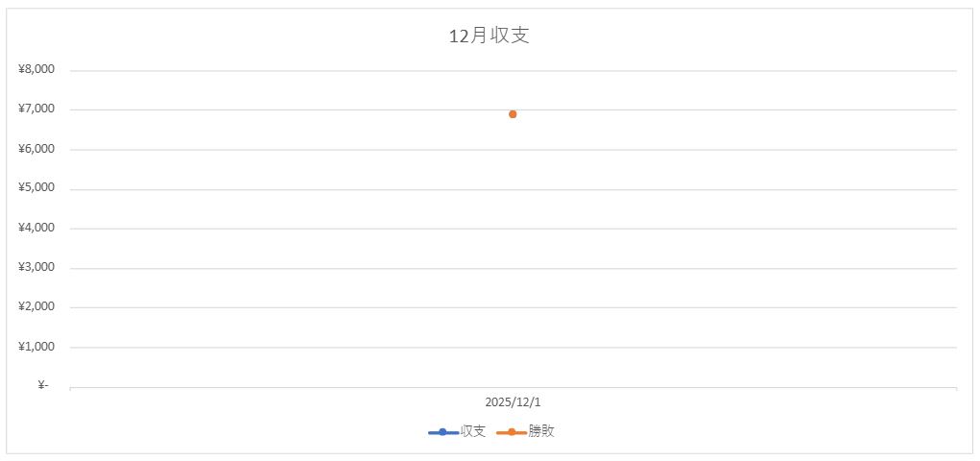Select the 収支 legend text

pos(473,432)
